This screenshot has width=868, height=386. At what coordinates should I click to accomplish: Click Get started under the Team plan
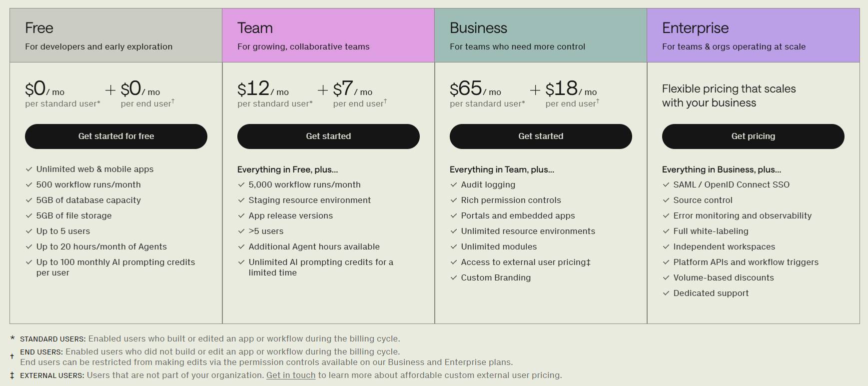point(328,136)
